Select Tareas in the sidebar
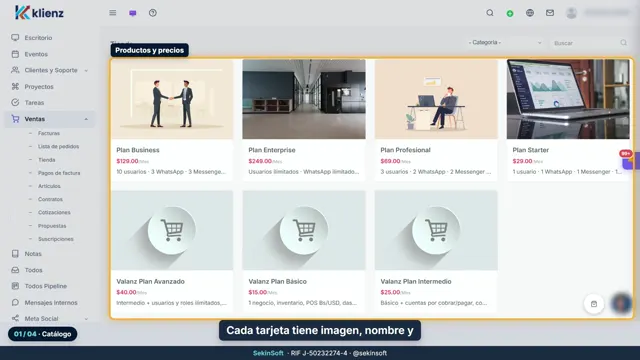 point(34,102)
